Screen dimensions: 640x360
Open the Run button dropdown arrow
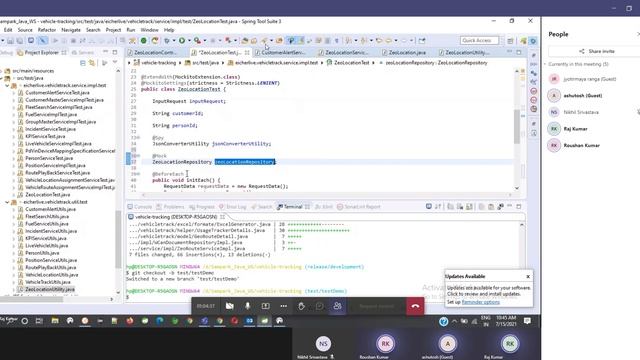coord(189,40)
